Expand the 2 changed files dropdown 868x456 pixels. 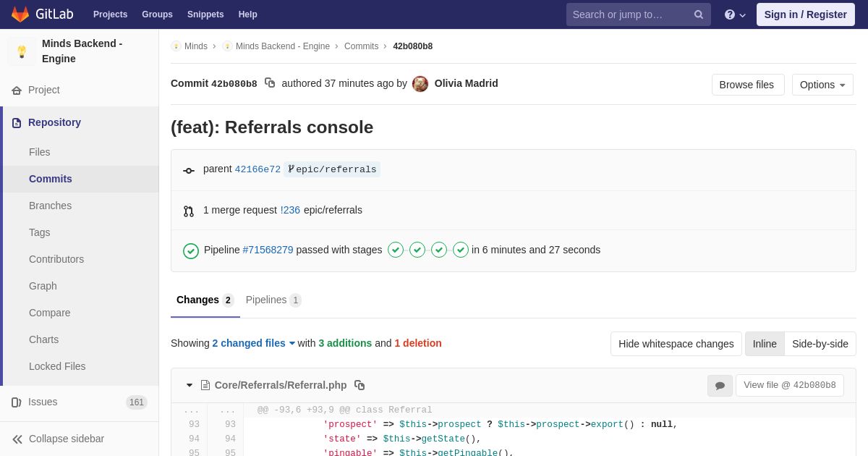(254, 343)
